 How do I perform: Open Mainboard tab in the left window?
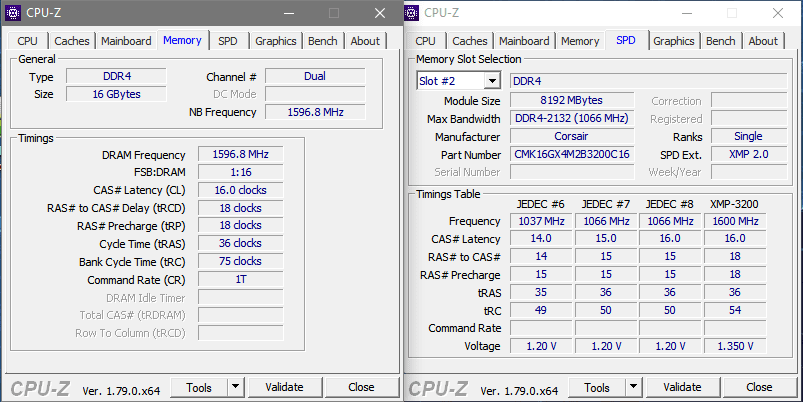pyautogui.click(x=126, y=41)
